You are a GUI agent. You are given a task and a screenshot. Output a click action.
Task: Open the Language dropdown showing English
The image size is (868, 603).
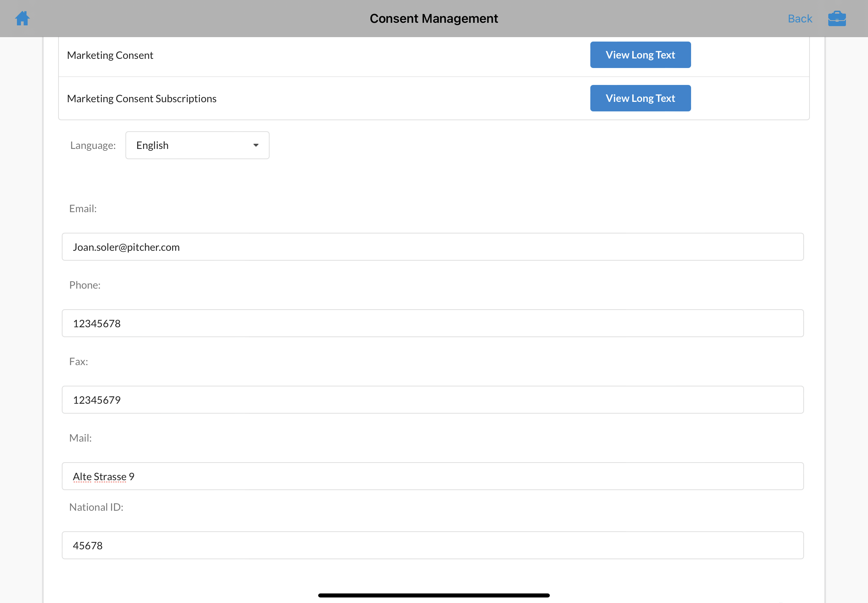pos(197,146)
